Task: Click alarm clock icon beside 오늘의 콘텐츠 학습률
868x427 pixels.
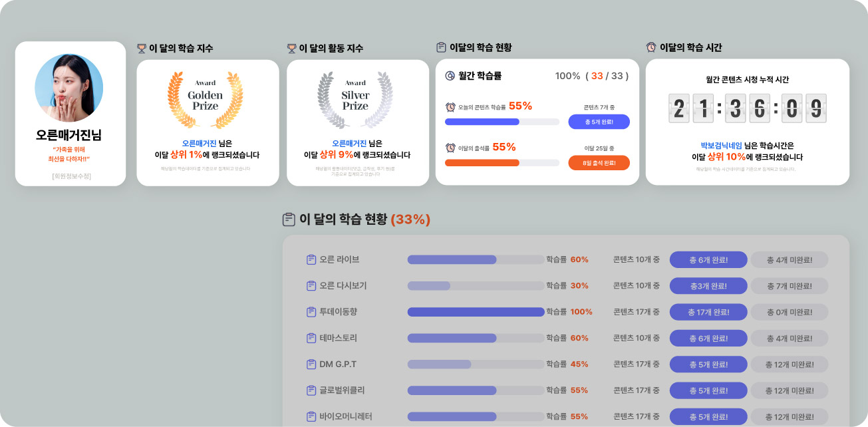Action: (450, 107)
